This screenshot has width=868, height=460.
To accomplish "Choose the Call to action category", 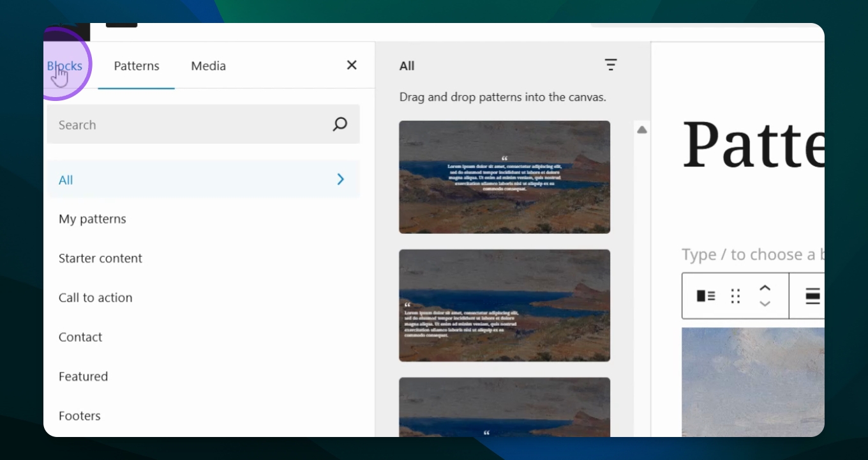I will 95,298.
